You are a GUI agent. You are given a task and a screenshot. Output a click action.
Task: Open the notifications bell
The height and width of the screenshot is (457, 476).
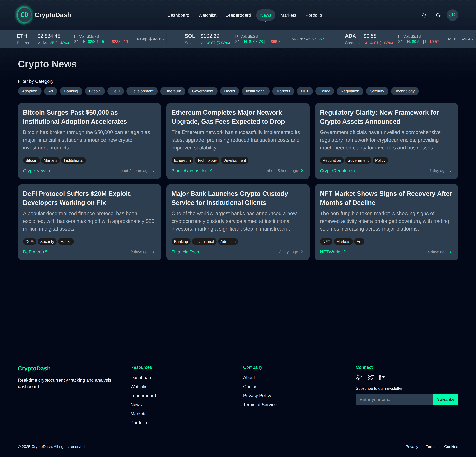point(424,15)
